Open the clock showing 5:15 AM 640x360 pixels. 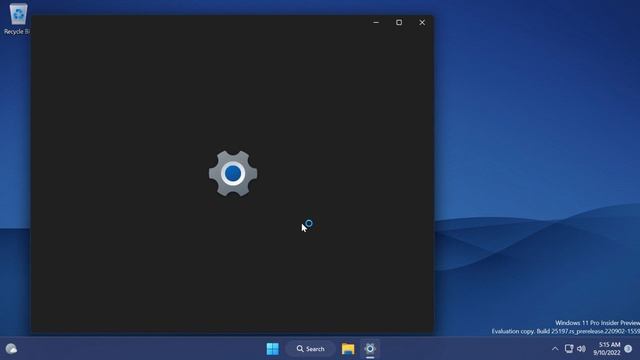tap(607, 349)
